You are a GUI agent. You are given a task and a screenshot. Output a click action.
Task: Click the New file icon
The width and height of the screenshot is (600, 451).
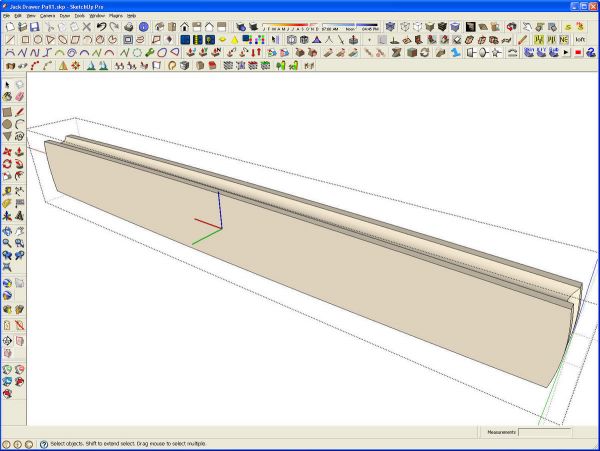[10, 27]
